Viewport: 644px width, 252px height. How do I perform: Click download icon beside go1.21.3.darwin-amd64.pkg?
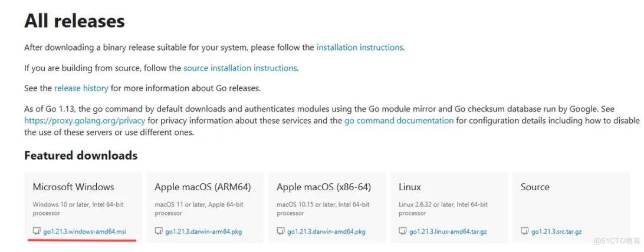point(281,231)
